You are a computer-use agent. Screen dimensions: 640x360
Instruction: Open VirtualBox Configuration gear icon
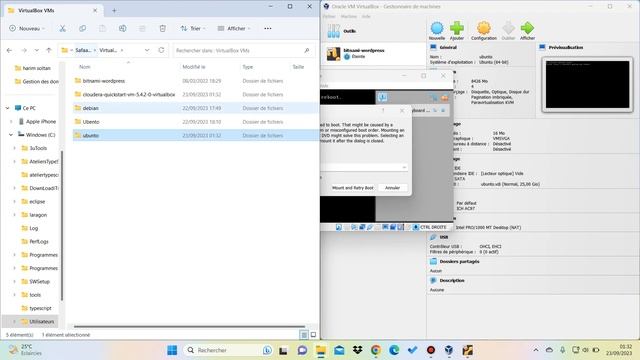(x=484, y=28)
